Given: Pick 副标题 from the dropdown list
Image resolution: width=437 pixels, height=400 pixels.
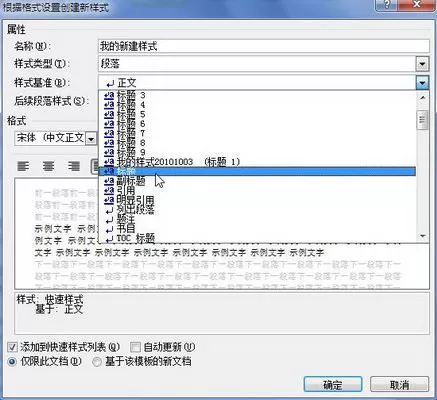Looking at the screenshot, I should (x=257, y=181).
